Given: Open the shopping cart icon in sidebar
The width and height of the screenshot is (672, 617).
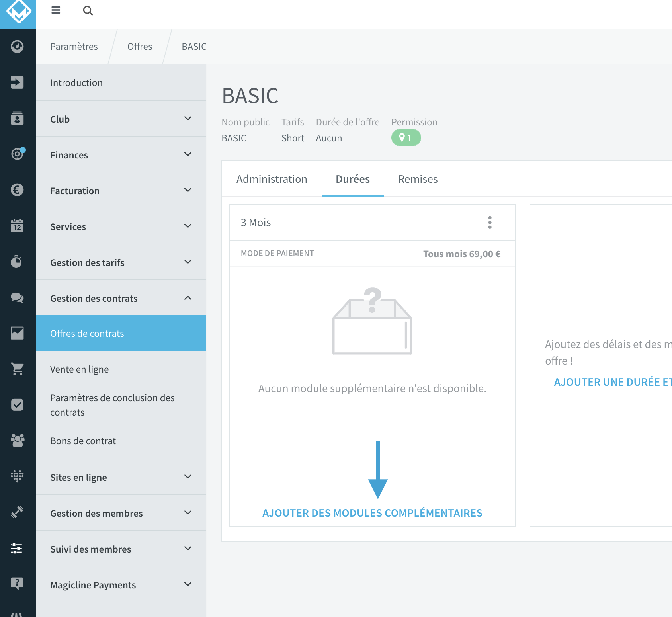Looking at the screenshot, I should coord(17,369).
